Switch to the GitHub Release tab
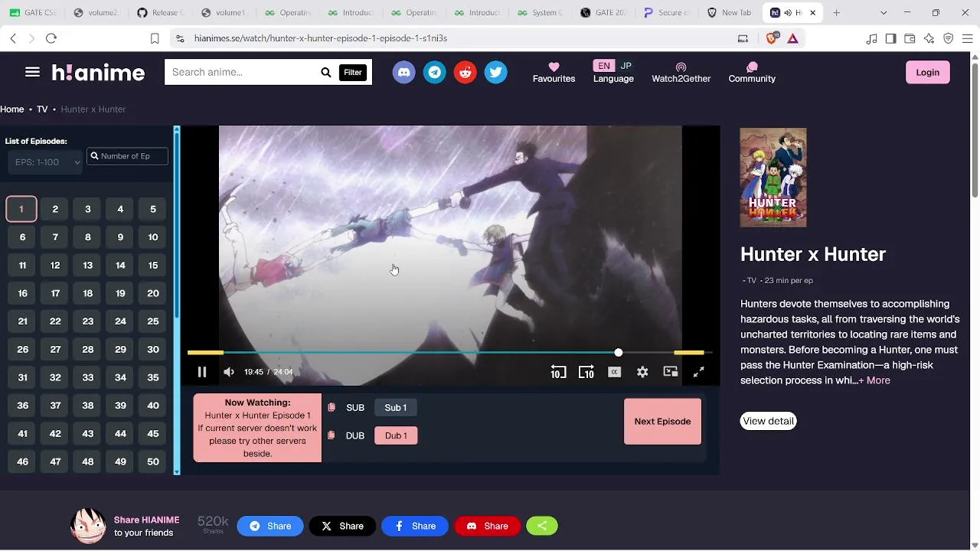 click(x=161, y=13)
